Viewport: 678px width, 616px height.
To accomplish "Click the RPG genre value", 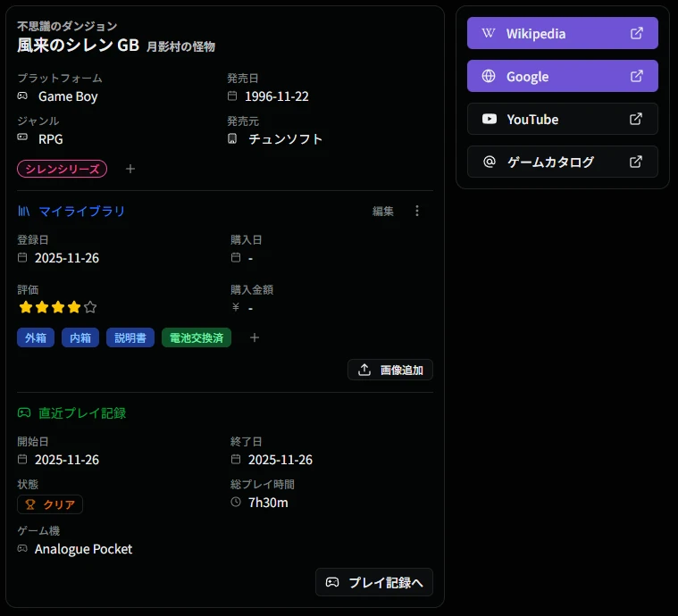I will click(51, 139).
